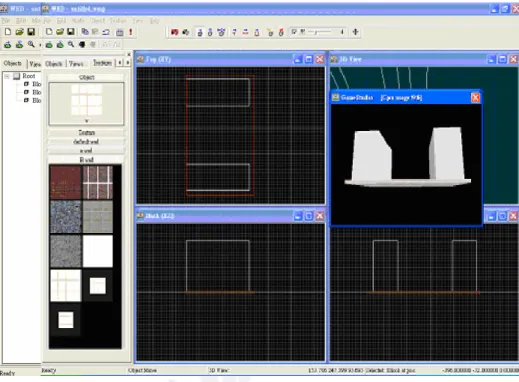519x382 pixels.
Task: Click the red exclamation Run Level icon
Action: tap(131, 32)
